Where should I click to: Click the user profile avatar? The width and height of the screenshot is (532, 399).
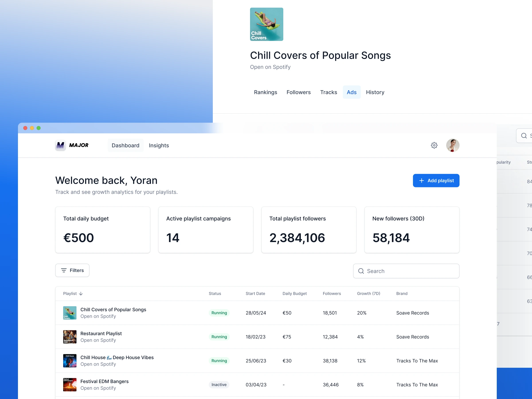click(x=452, y=145)
